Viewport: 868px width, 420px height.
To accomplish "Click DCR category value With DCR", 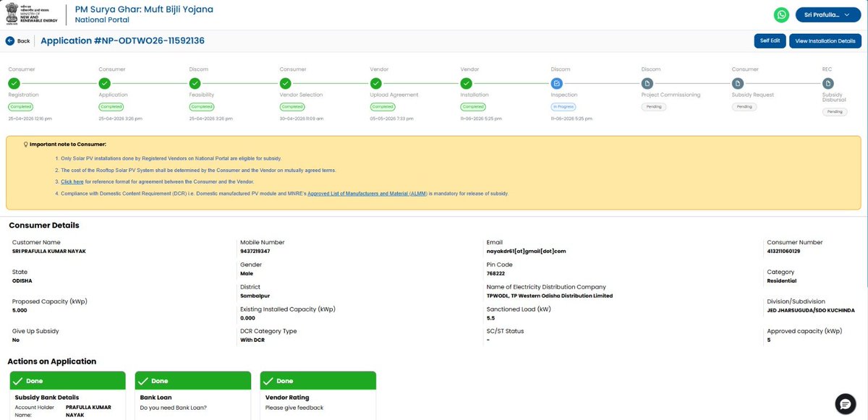I will pos(252,340).
